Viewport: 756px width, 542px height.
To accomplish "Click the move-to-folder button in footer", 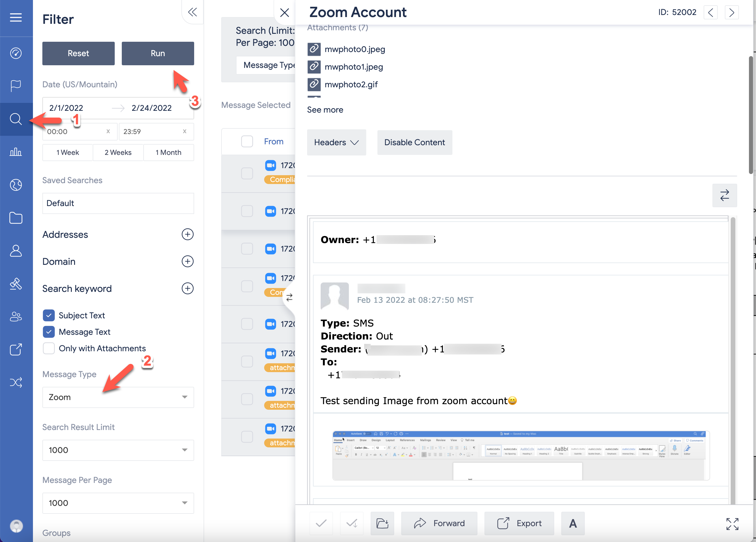I will 382,523.
